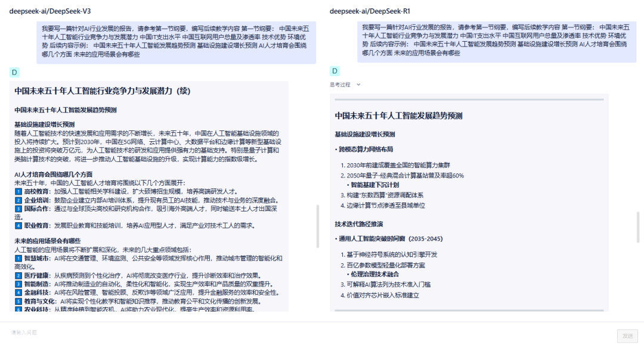The width and height of the screenshot is (644, 355).
Task: Click 基础设施建设增长预测 heading in V3 panel
Action: [45, 124]
